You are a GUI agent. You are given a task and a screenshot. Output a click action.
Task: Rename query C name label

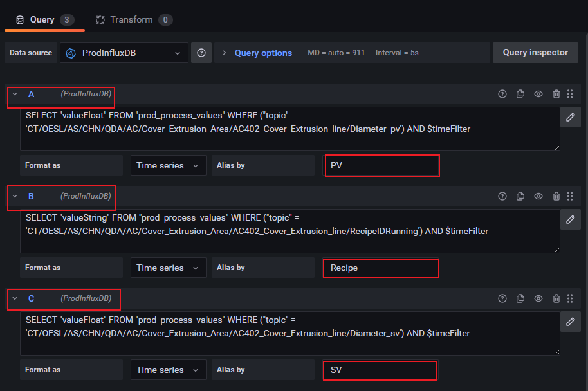click(31, 298)
